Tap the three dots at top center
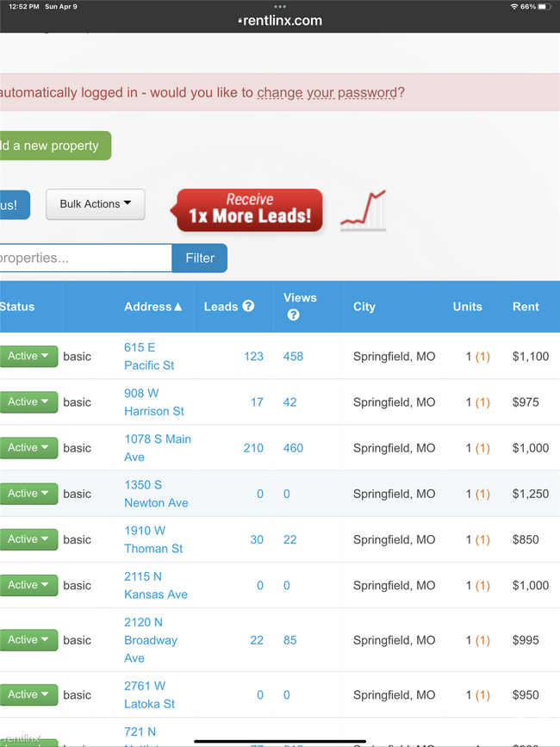This screenshot has height=747, width=560. (x=280, y=6)
